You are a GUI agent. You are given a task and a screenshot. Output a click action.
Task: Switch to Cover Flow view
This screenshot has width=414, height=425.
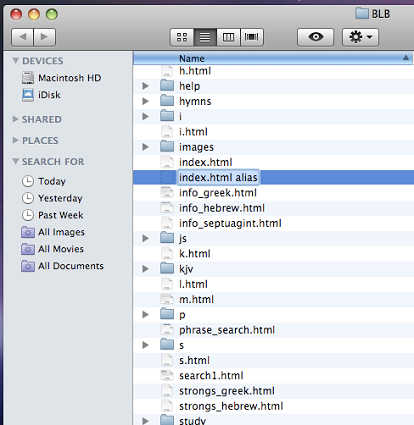[x=252, y=37]
